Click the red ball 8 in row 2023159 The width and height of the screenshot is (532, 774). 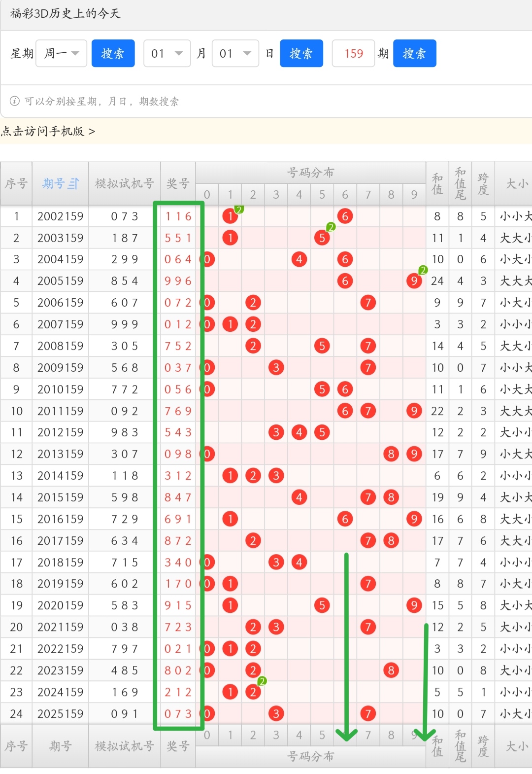coord(391,670)
